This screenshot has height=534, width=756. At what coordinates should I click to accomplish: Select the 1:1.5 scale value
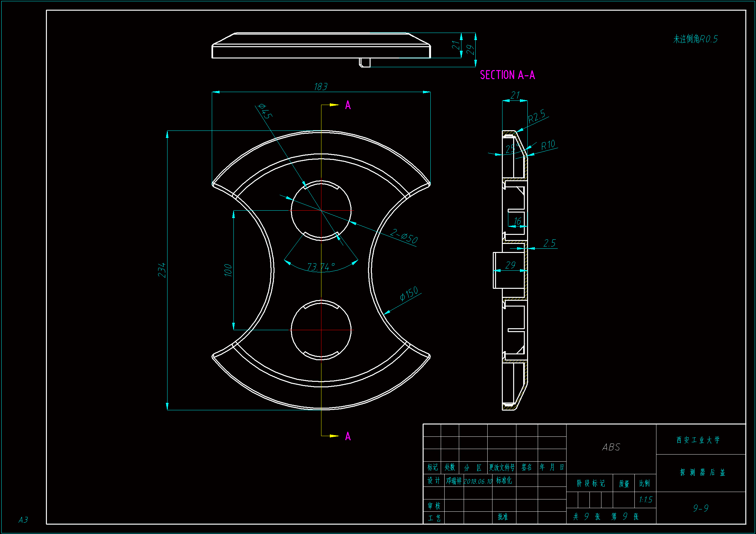click(645, 500)
